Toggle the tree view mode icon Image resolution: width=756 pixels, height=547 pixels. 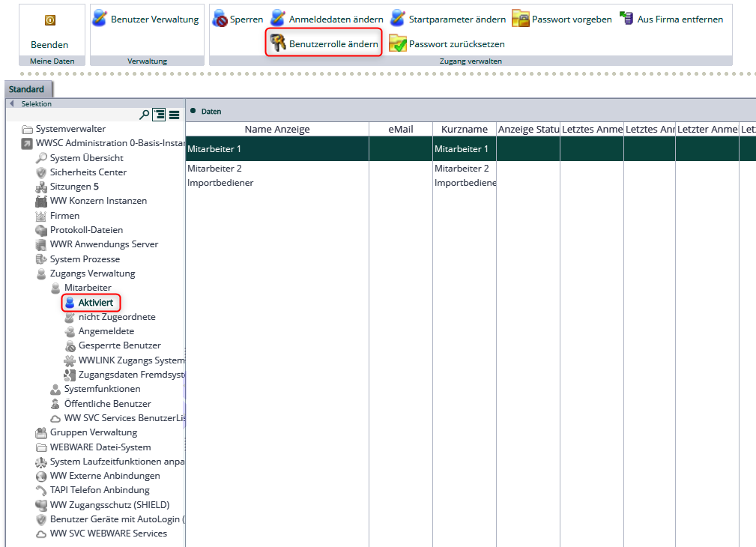point(159,115)
